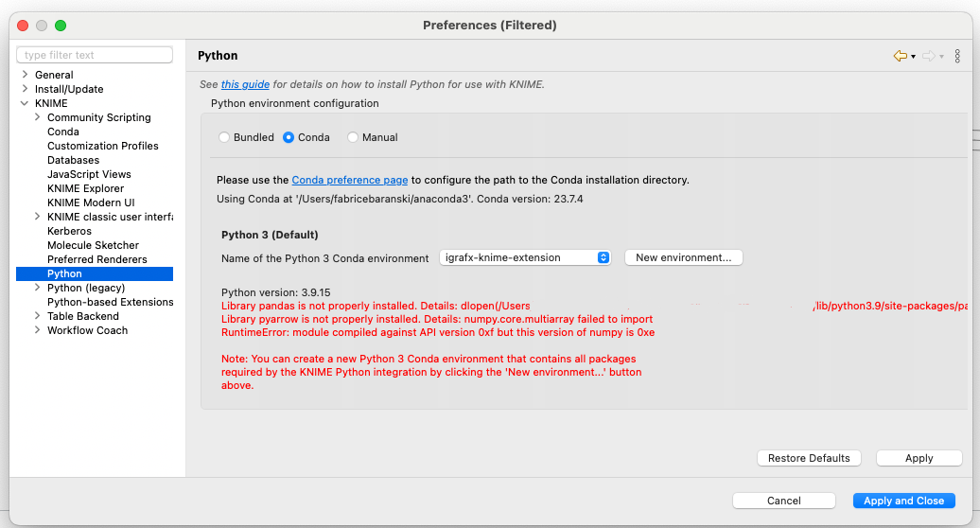Click the filter text input field
The image size is (980, 528).
point(95,55)
